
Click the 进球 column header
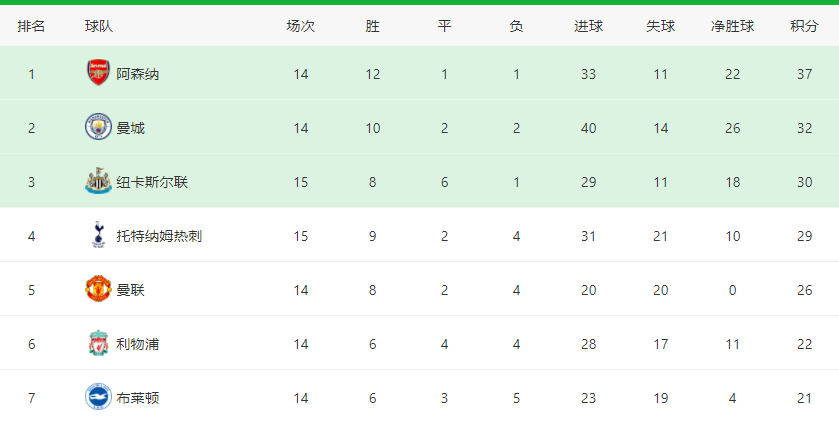[589, 26]
